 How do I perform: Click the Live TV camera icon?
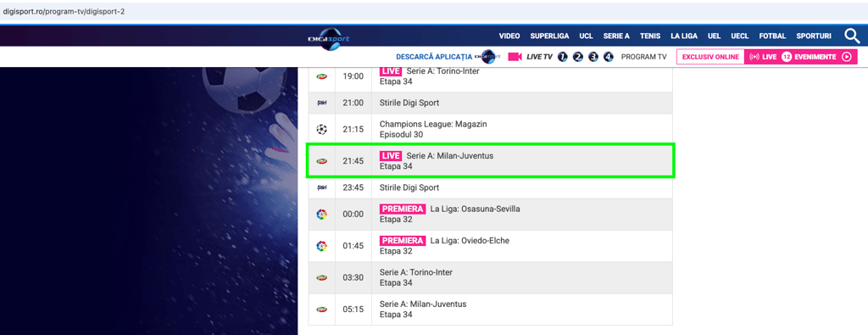(515, 57)
